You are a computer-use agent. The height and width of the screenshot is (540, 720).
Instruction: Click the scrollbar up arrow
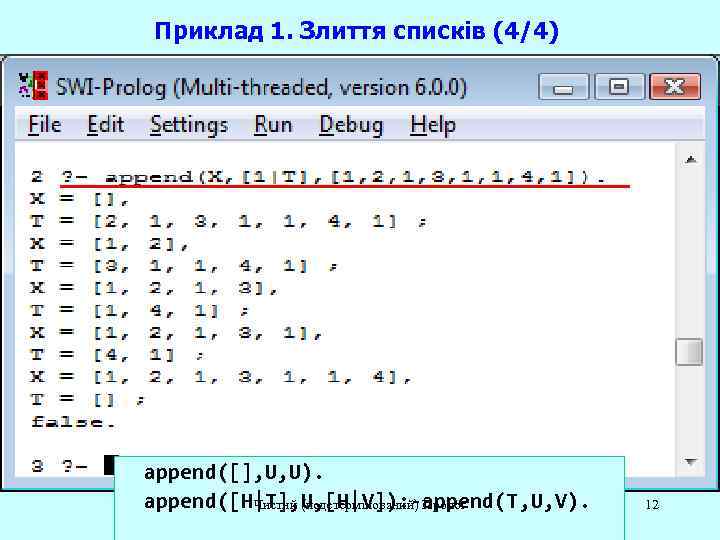pyautogui.click(x=690, y=159)
